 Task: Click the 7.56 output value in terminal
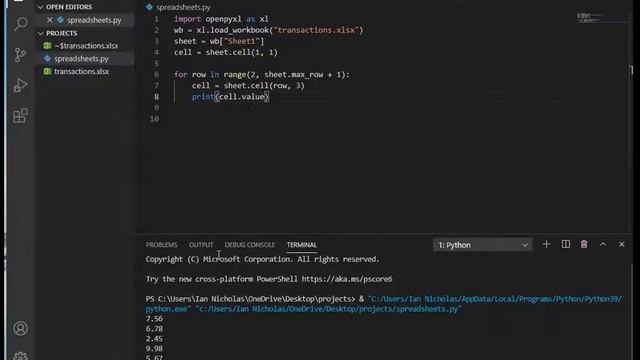tap(154, 319)
